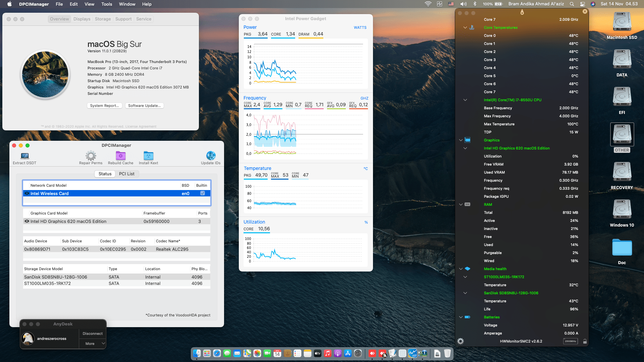The height and width of the screenshot is (362, 644).
Task: Click the lock icon in HWMonitorSMC2
Action: point(585,341)
